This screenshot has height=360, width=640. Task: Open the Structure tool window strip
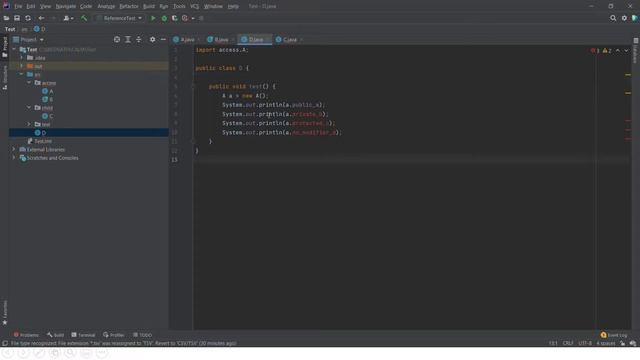(5, 78)
